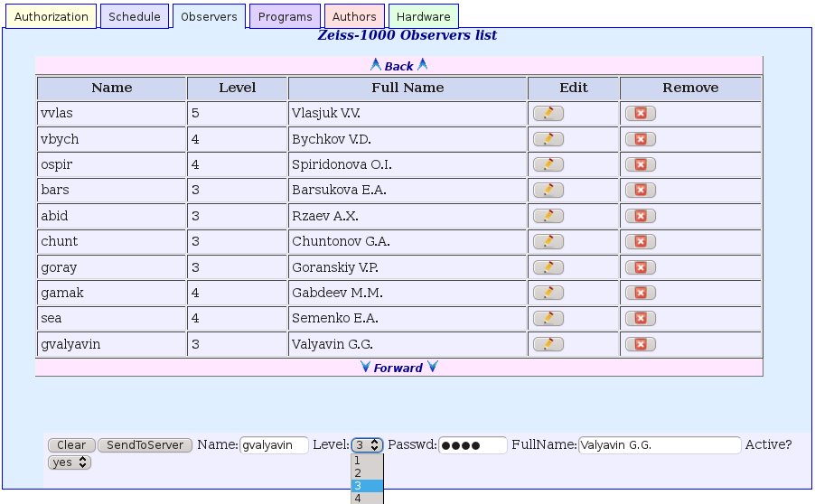The height and width of the screenshot is (504, 815).
Task: Open the Active yes/no dropdown
Action: pos(70,462)
